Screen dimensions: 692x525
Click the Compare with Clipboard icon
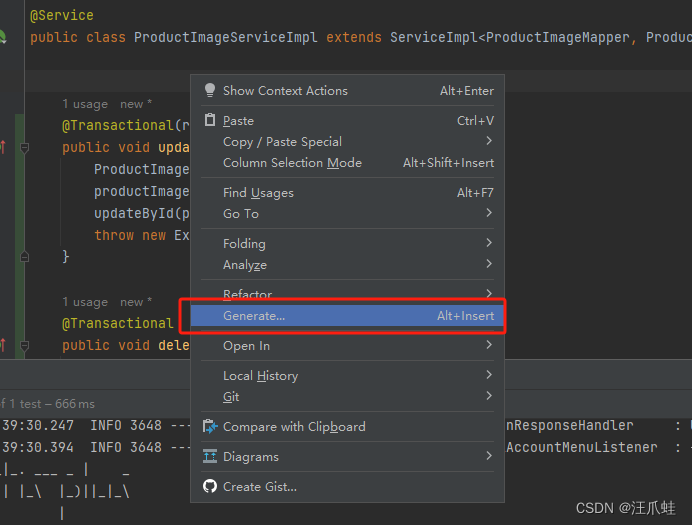point(210,427)
